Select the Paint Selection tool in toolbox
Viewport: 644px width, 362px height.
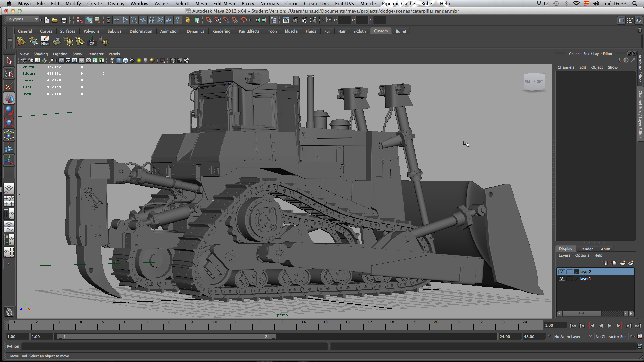point(9,86)
